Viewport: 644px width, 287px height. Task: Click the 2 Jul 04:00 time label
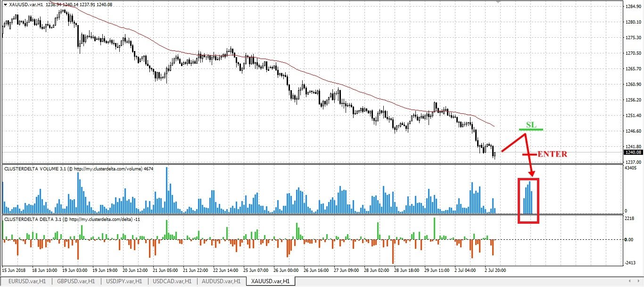[466, 270]
